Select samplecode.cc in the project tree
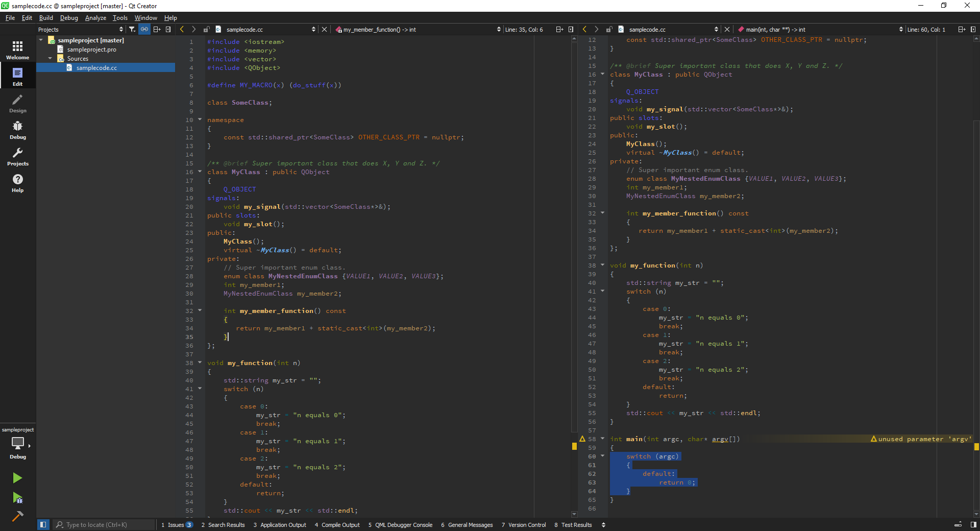Screen dimensions: 980x531 coord(96,68)
